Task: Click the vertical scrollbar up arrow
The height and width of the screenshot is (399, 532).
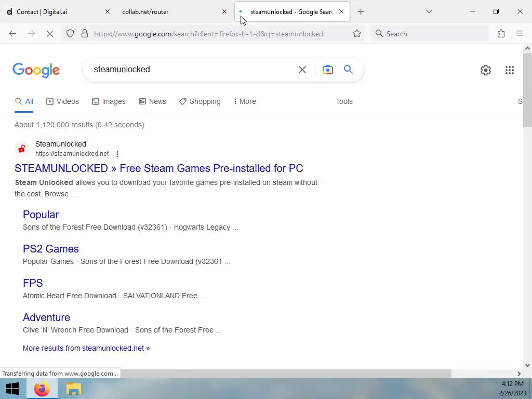Action: tap(527, 48)
